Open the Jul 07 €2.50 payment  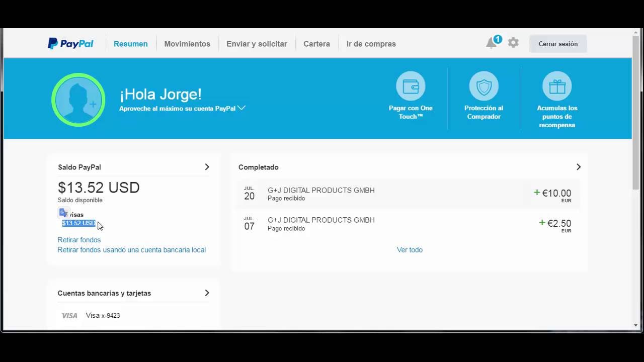coord(409,224)
